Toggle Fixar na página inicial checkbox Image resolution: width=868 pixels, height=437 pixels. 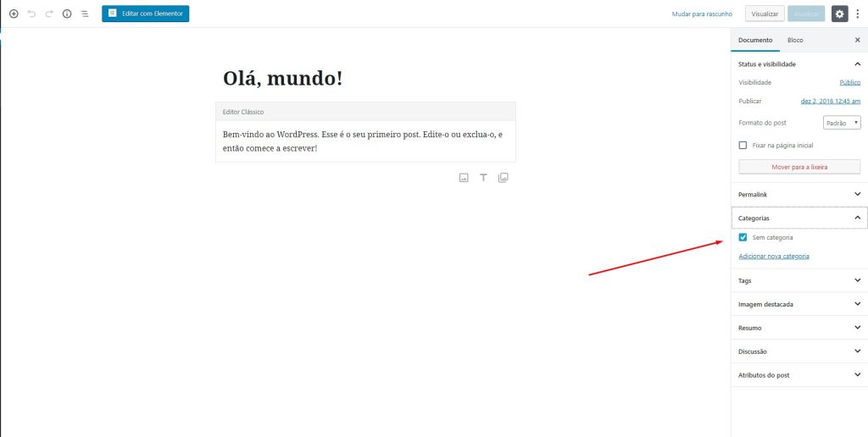pyautogui.click(x=743, y=145)
